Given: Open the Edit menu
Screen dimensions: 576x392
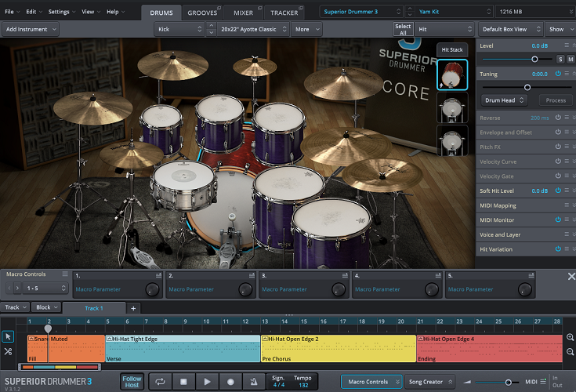Looking at the screenshot, I should coord(34,12).
